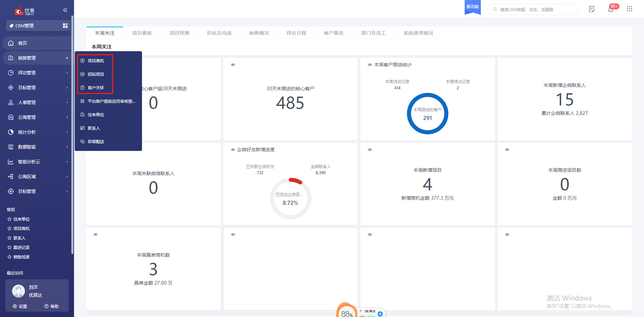The width and height of the screenshot is (644, 317).
Task: Click the notification bell icon
Action: pos(610,9)
